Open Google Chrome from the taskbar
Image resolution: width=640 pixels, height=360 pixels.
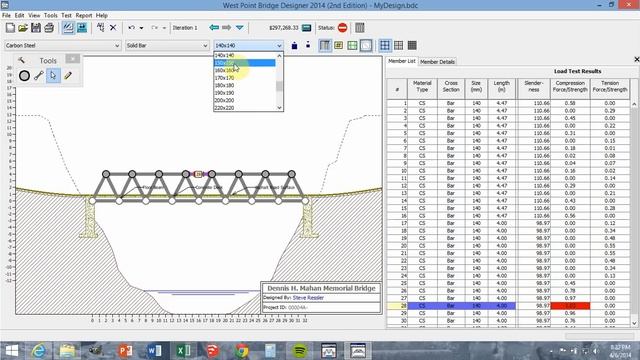pos(242,351)
